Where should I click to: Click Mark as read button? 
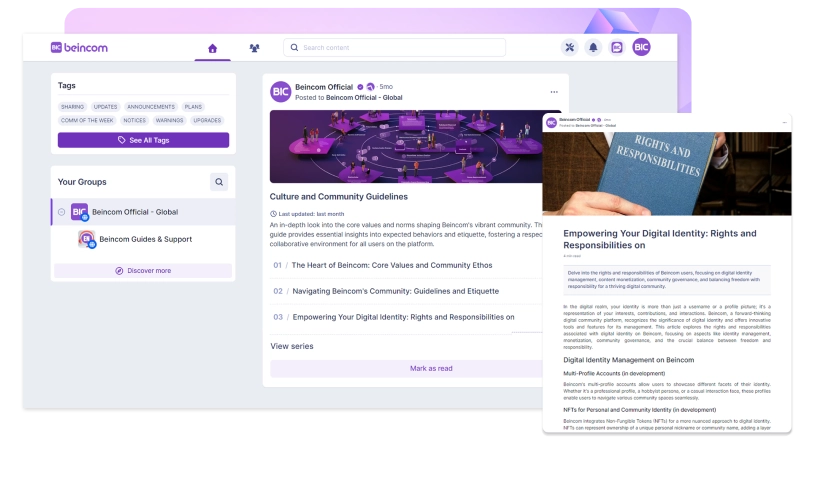(406, 368)
